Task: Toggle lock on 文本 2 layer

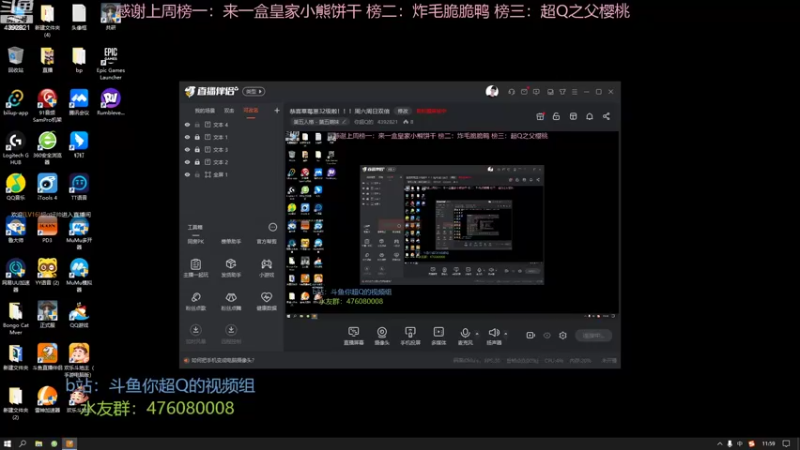Action: point(197,162)
